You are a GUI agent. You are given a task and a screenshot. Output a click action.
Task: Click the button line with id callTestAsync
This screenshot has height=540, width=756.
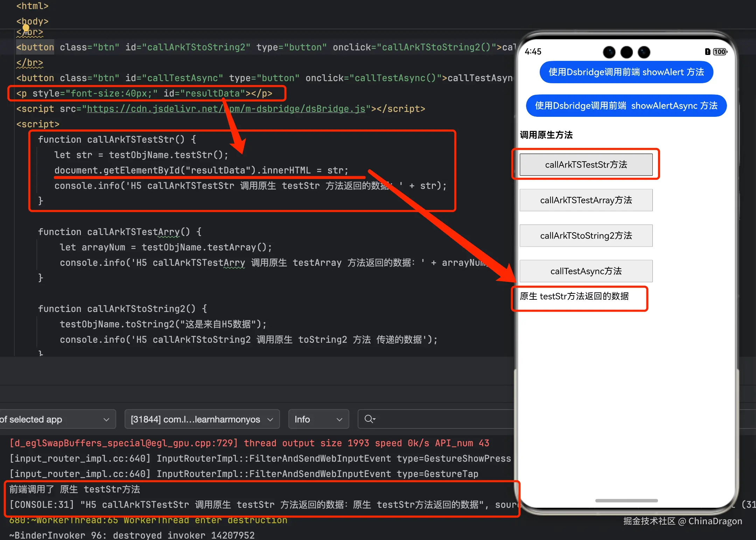point(265,78)
